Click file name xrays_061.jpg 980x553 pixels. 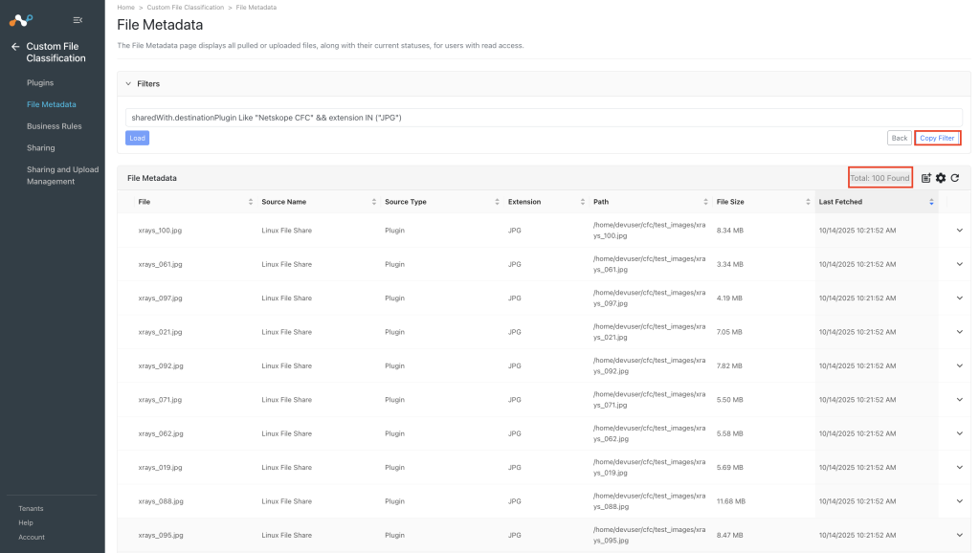click(160, 264)
